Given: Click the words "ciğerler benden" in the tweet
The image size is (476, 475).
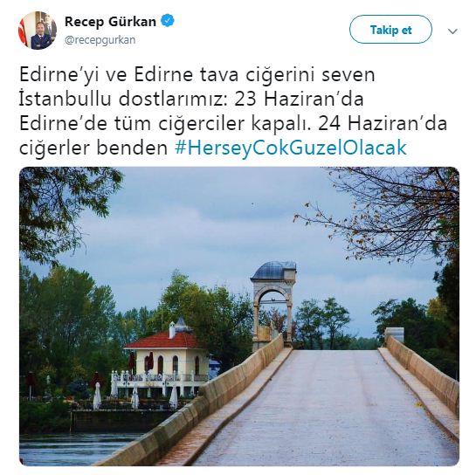Looking at the screenshot, I should click(x=93, y=148).
